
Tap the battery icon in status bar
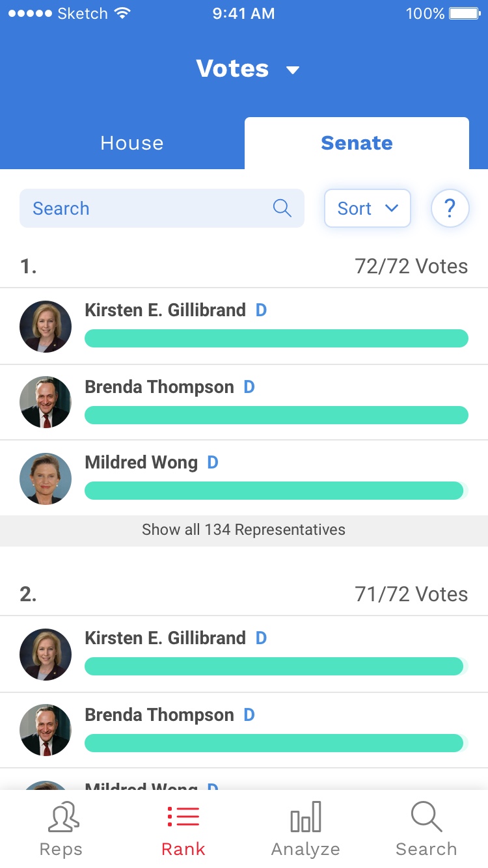[465, 14]
